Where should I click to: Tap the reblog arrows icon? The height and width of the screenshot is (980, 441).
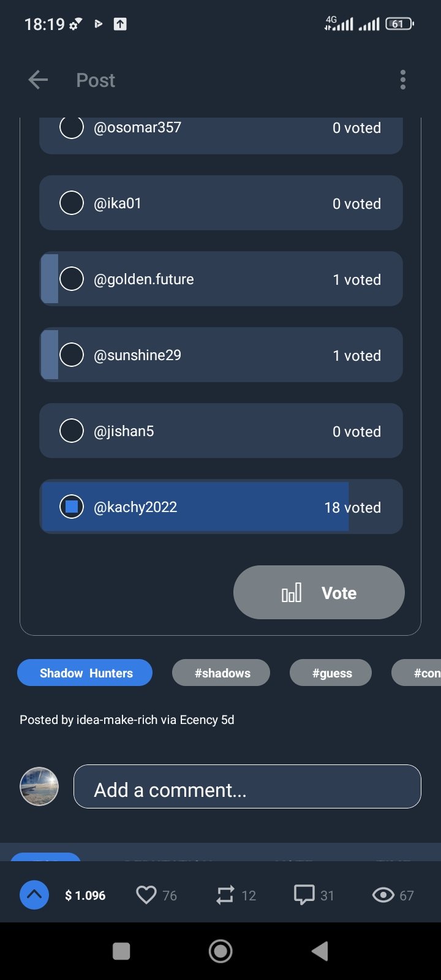(x=225, y=895)
